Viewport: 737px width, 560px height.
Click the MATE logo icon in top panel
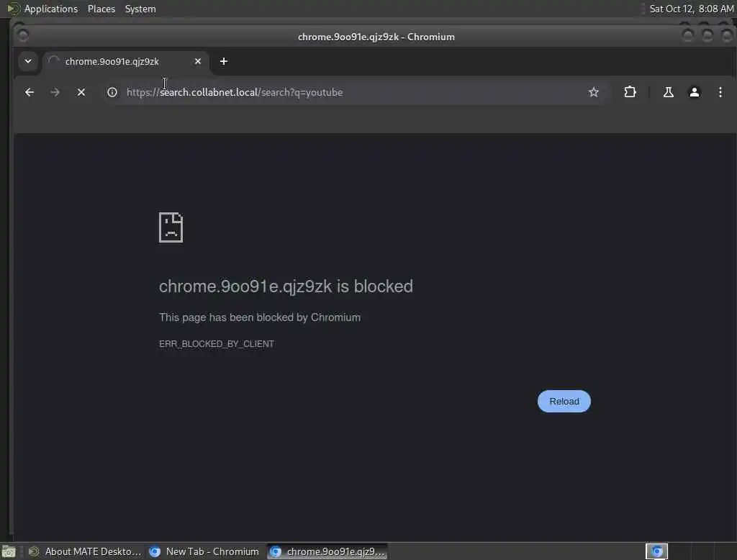click(x=13, y=9)
